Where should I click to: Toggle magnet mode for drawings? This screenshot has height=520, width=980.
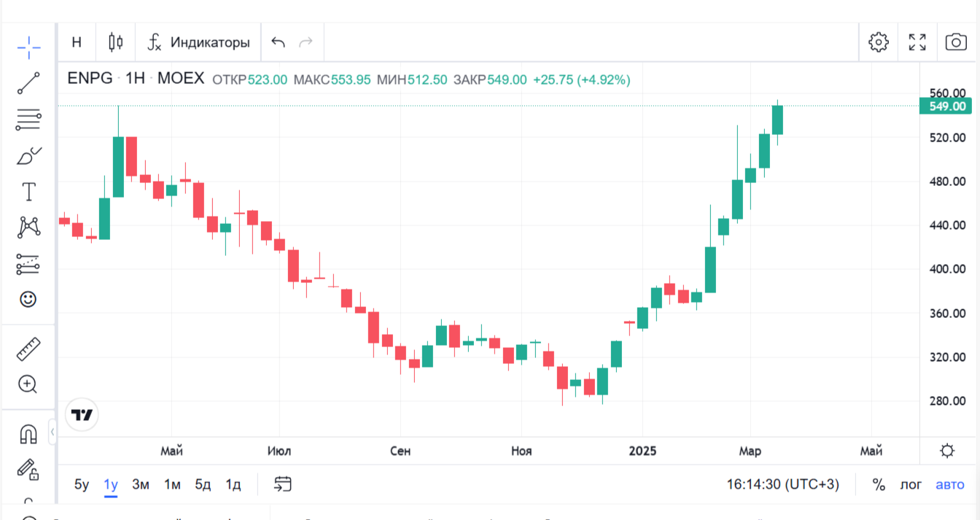pyautogui.click(x=28, y=434)
